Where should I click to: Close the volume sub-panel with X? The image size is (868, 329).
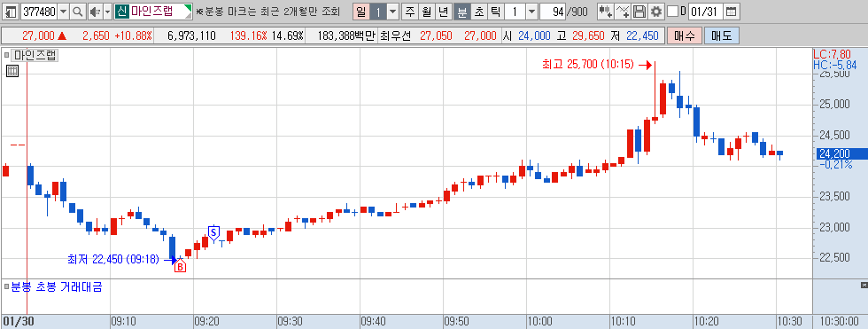(x=864, y=285)
